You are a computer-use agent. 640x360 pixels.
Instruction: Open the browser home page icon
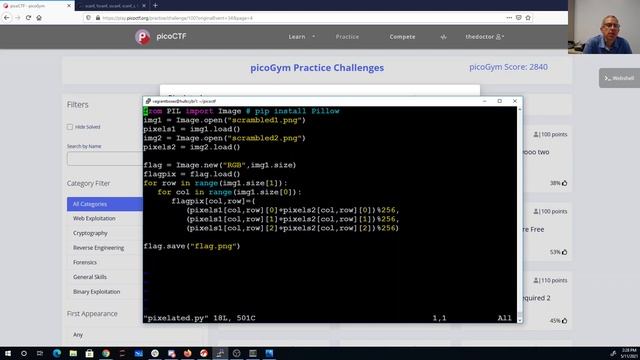click(x=39, y=18)
